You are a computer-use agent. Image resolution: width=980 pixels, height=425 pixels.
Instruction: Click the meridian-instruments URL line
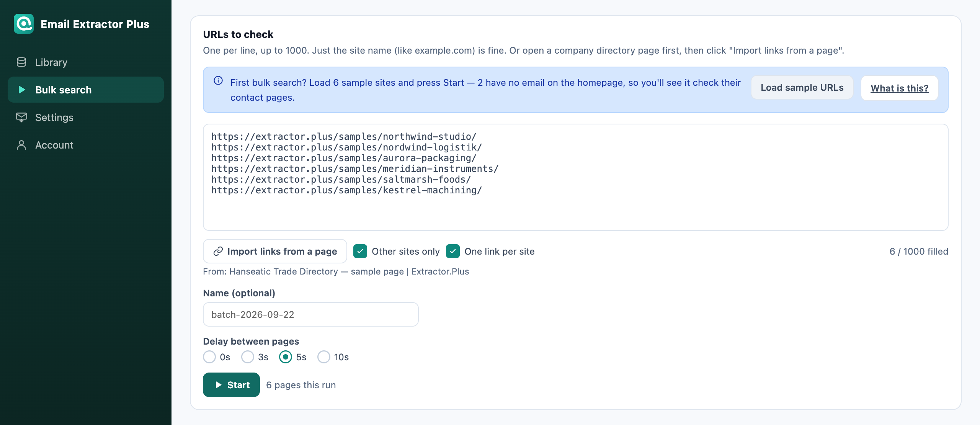pos(355,168)
